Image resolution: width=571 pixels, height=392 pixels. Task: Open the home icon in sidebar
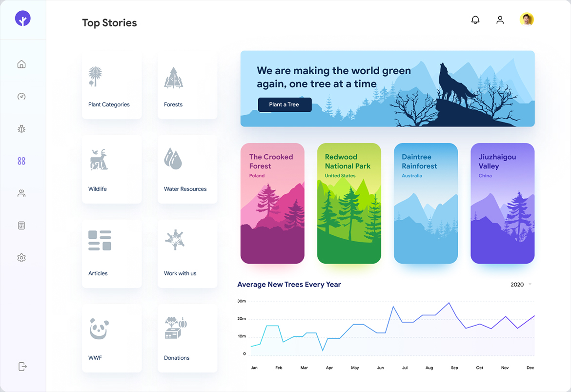(x=21, y=64)
